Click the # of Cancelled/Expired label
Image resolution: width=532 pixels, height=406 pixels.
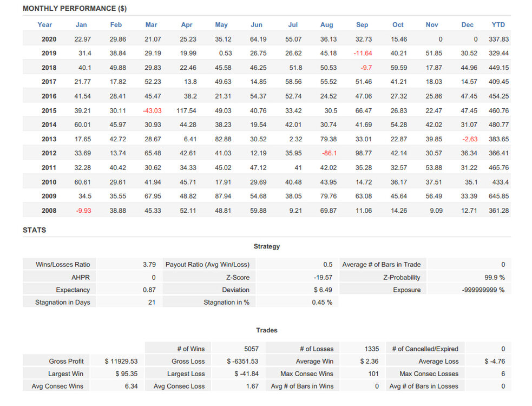click(x=425, y=349)
